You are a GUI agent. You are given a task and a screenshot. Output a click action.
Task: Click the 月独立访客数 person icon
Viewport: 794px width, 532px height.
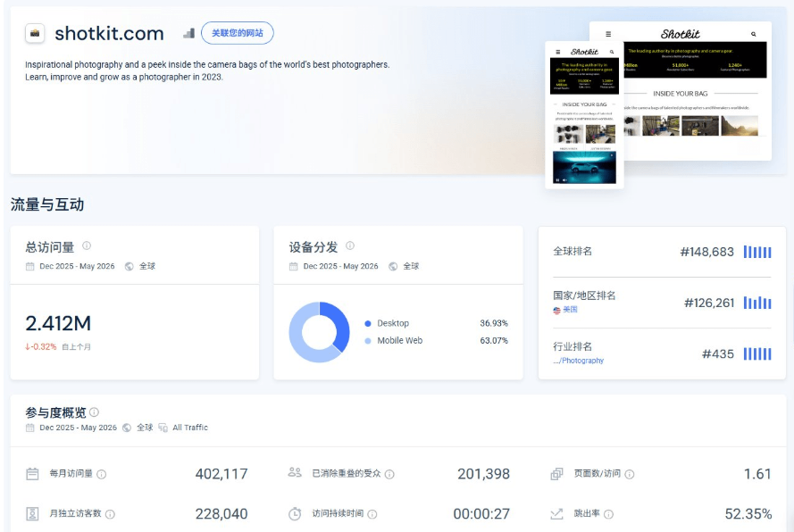click(32, 514)
